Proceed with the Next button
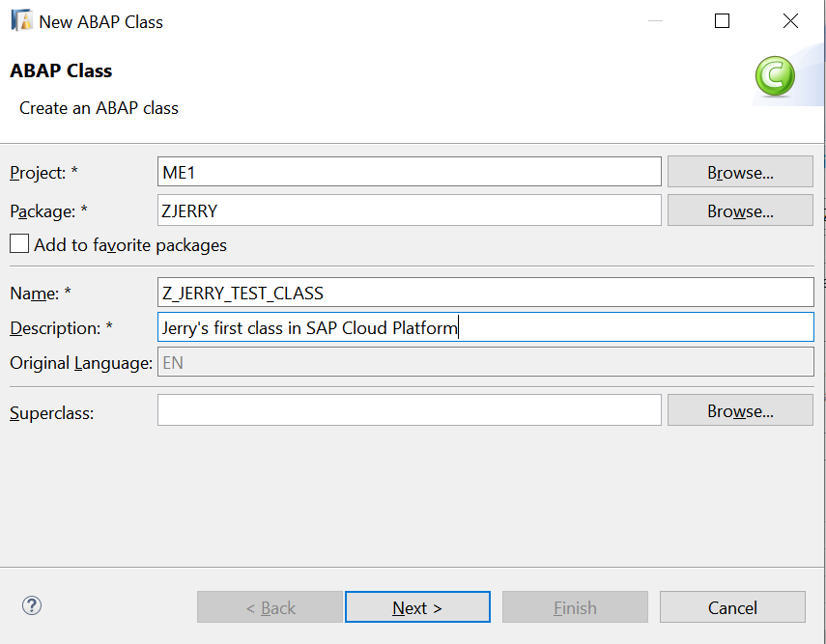The width and height of the screenshot is (826, 644). tap(417, 607)
